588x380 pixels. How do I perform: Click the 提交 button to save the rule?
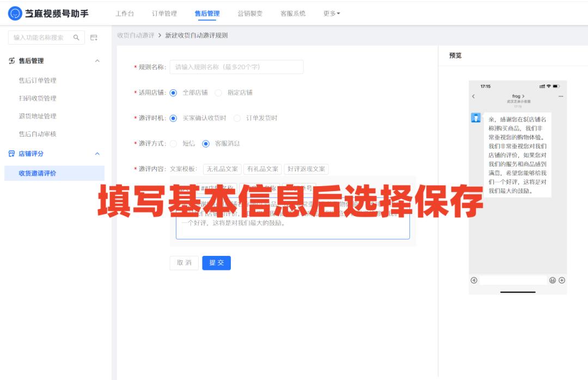[x=216, y=262]
